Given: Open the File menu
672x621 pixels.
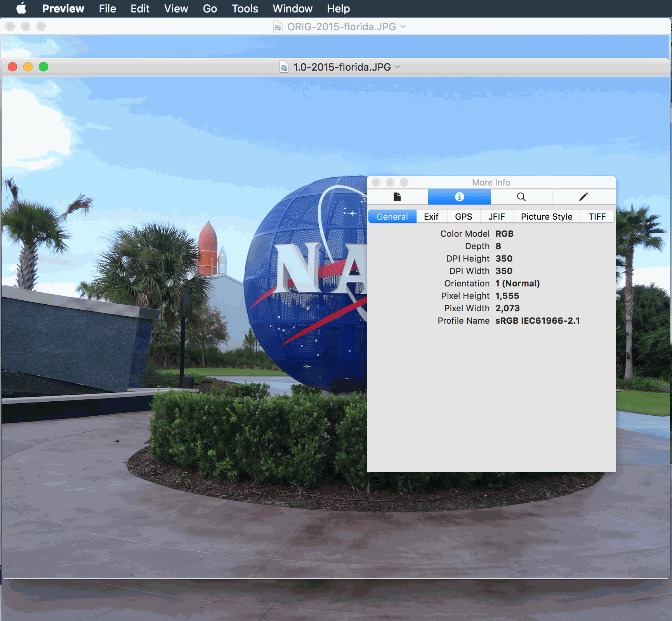Looking at the screenshot, I should pyautogui.click(x=107, y=9).
